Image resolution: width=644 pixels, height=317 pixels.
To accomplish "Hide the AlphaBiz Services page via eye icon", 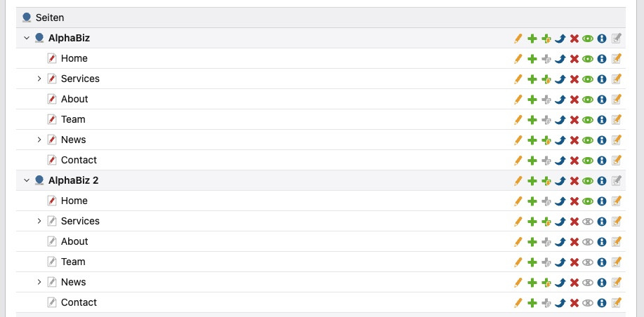I will (588, 79).
